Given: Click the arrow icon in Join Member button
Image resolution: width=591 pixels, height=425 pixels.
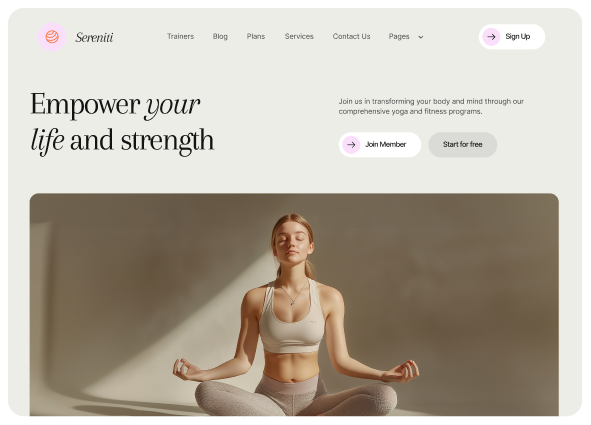Looking at the screenshot, I should (351, 145).
